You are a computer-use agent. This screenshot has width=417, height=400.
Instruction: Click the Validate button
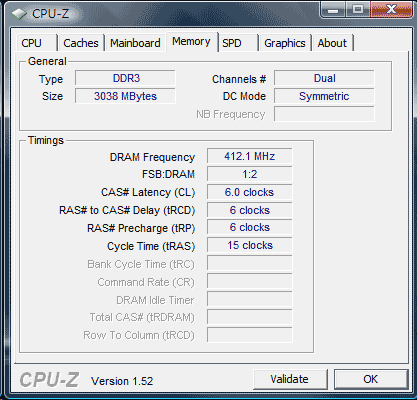290,379
